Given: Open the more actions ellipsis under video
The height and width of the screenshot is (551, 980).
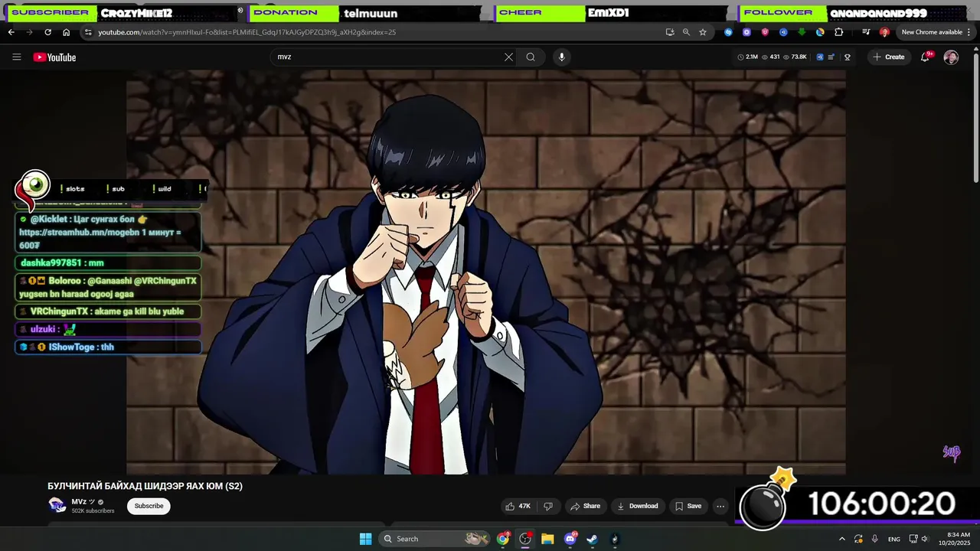Looking at the screenshot, I should click(720, 506).
